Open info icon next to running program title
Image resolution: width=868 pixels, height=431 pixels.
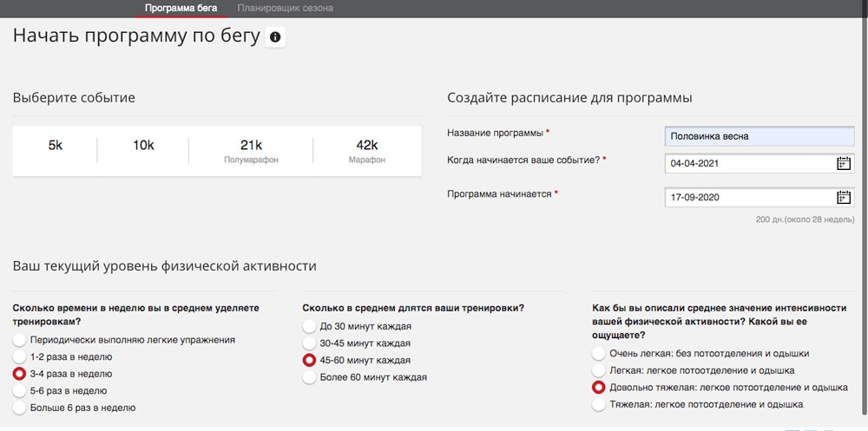(x=275, y=37)
